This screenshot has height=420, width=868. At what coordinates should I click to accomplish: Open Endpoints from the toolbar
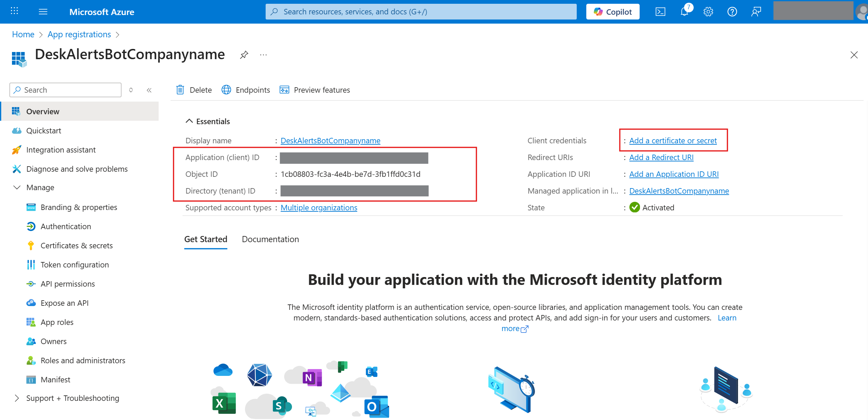pos(245,90)
